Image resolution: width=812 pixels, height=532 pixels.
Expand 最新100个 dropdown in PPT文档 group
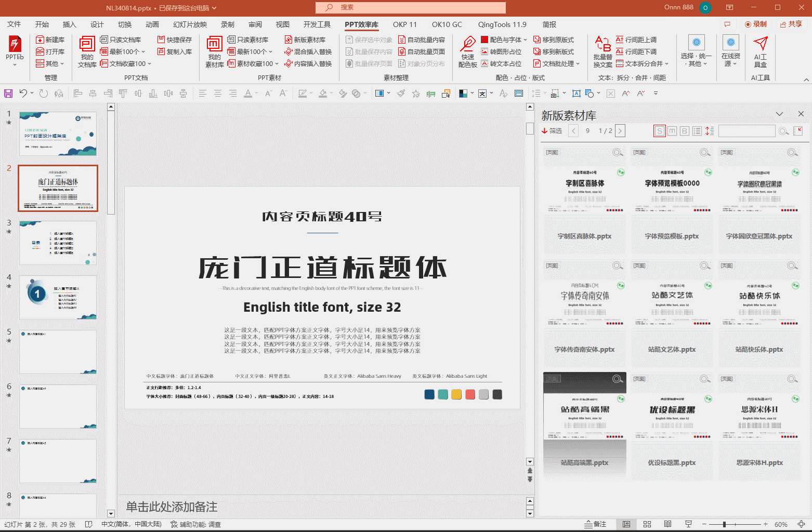coord(123,51)
